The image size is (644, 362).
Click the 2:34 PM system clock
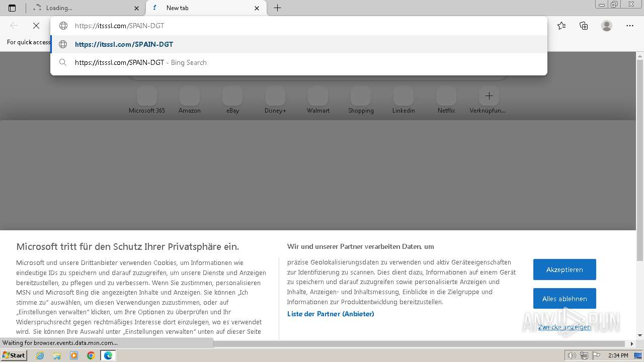pyautogui.click(x=618, y=355)
